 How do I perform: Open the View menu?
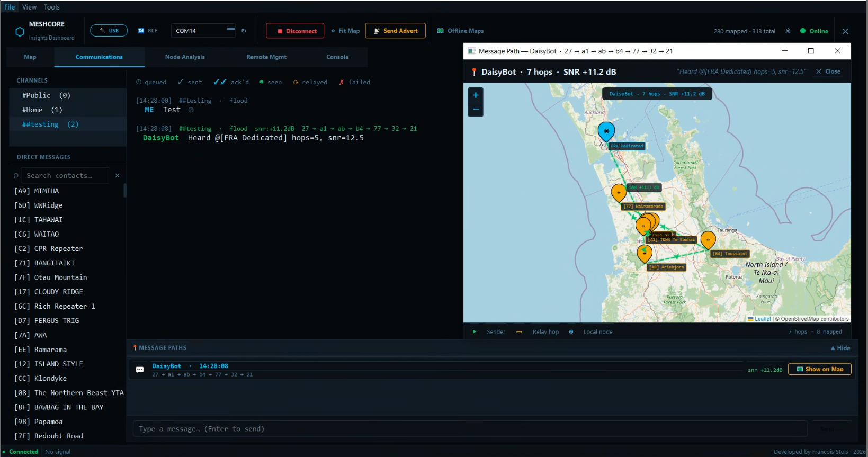click(x=29, y=7)
